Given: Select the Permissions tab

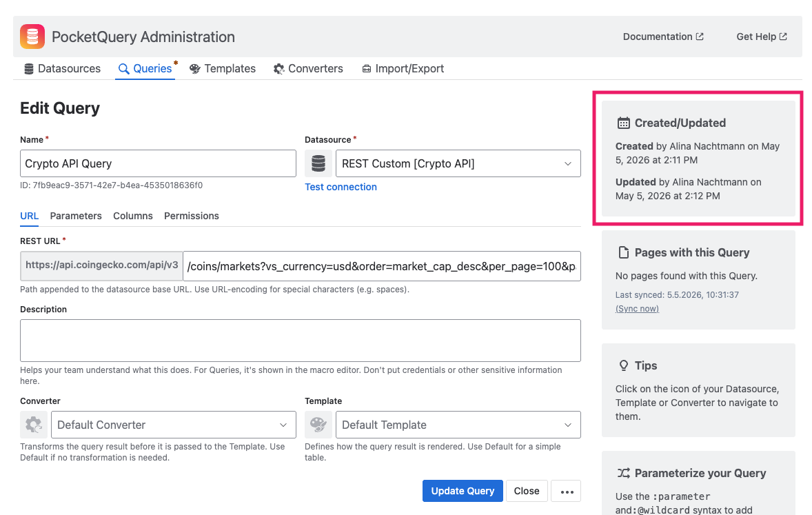Looking at the screenshot, I should (x=192, y=216).
